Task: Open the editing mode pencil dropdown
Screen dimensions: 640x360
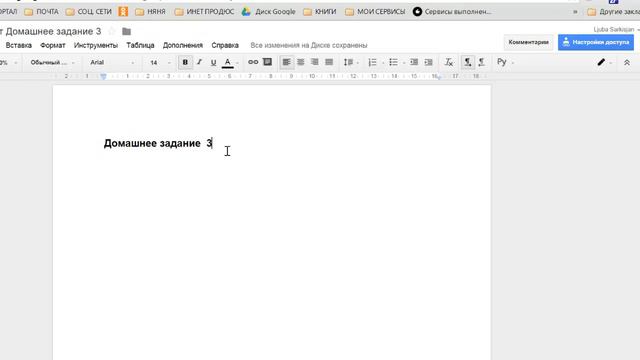Action: [x=604, y=62]
